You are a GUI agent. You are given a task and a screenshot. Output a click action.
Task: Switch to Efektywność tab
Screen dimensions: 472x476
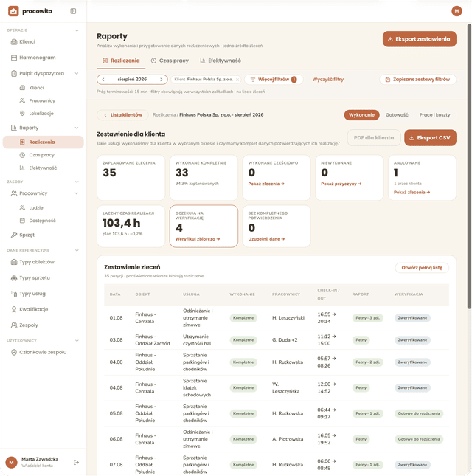click(x=221, y=61)
